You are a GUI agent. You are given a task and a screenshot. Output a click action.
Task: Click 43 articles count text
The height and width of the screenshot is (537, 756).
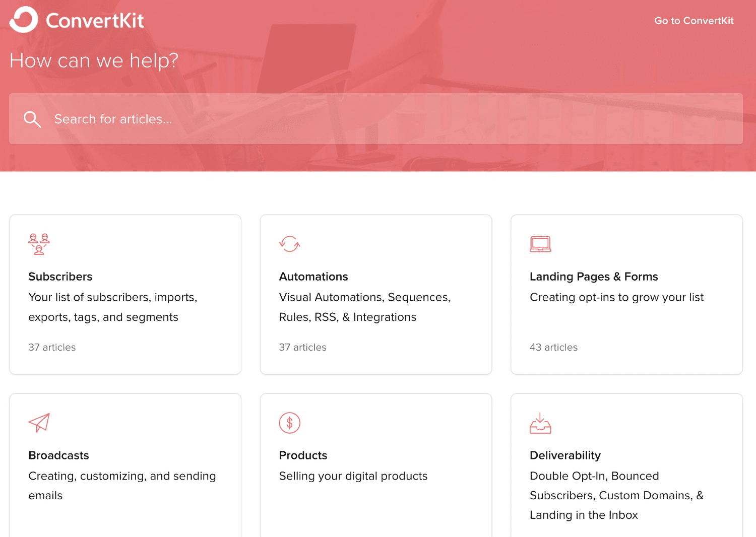553,347
